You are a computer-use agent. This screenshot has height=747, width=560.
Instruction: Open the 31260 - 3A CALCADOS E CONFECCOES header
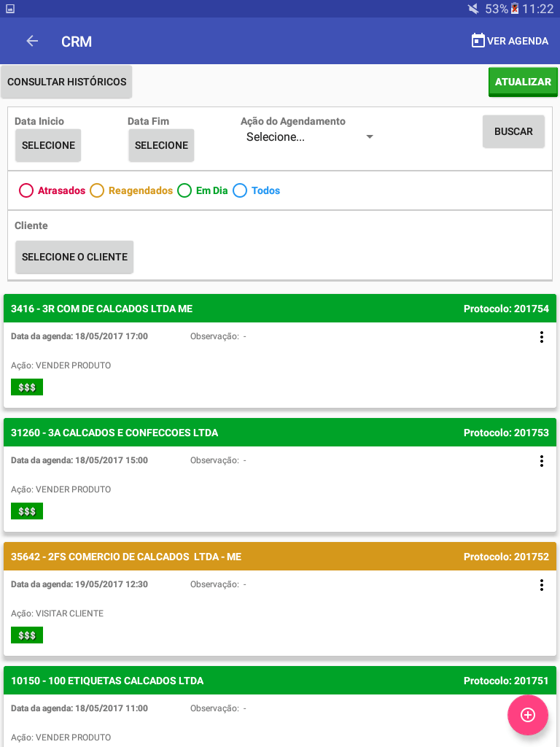pos(280,433)
